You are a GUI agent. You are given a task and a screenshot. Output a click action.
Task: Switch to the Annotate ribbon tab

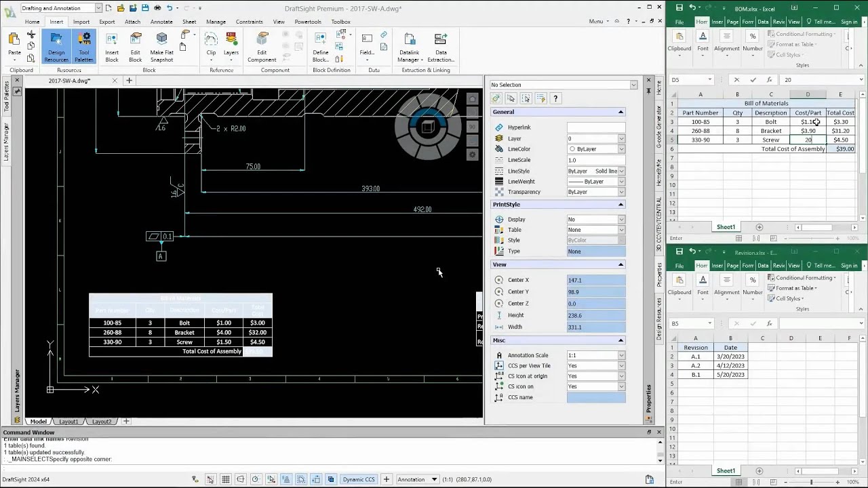coord(161,22)
